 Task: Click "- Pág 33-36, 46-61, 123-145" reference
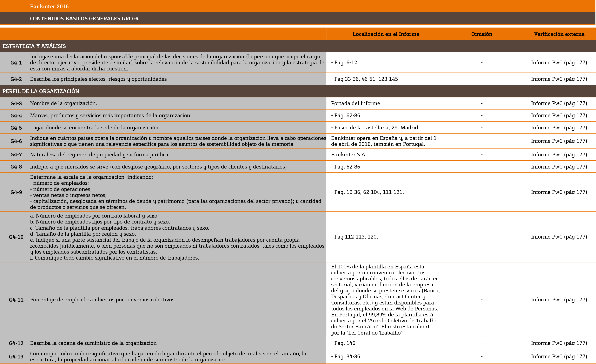[365, 79]
